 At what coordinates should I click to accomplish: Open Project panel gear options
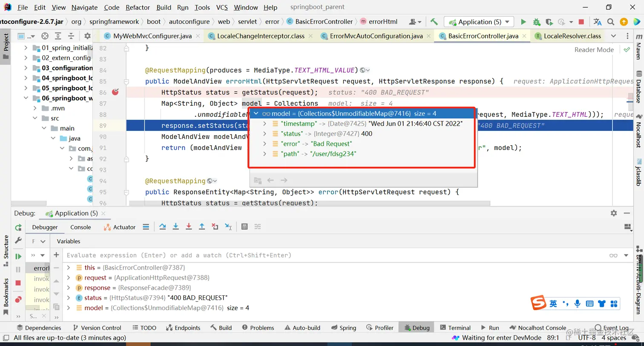[x=87, y=36]
